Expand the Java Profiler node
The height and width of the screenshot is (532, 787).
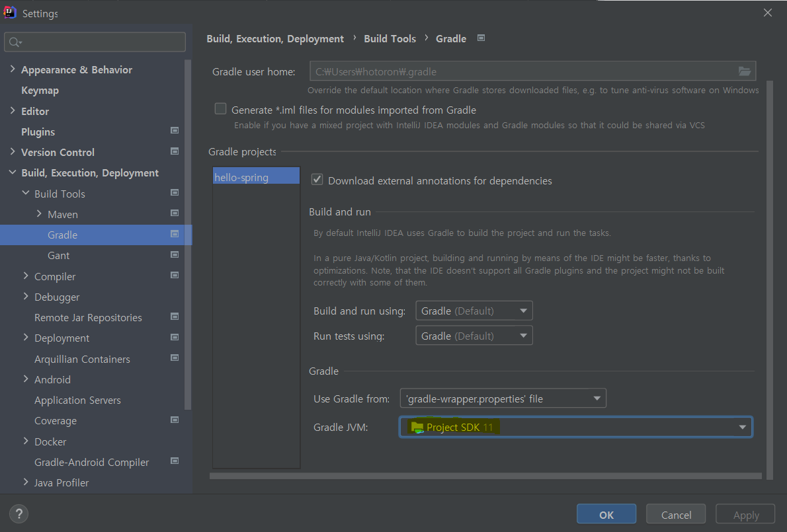click(x=26, y=482)
